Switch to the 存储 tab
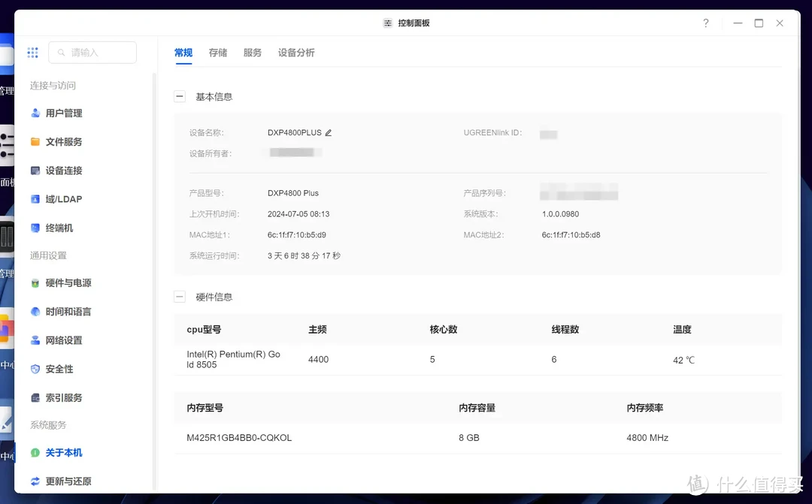The image size is (812, 504). point(218,53)
